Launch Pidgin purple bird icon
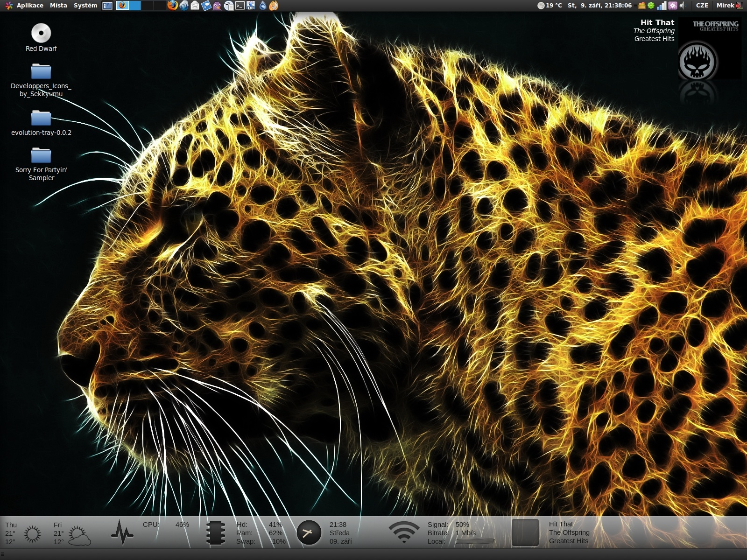 click(218, 6)
